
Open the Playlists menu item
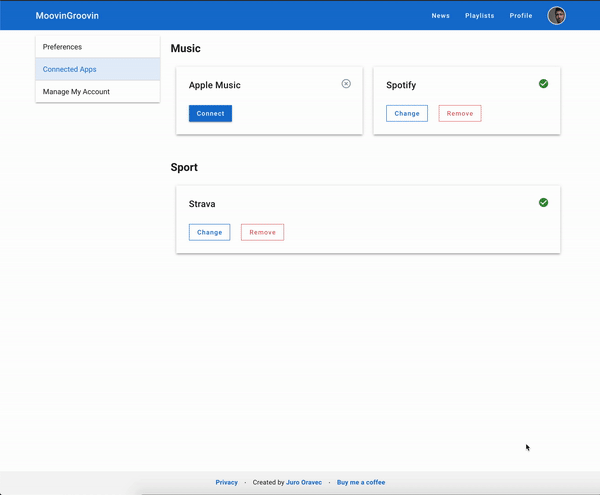pos(479,16)
